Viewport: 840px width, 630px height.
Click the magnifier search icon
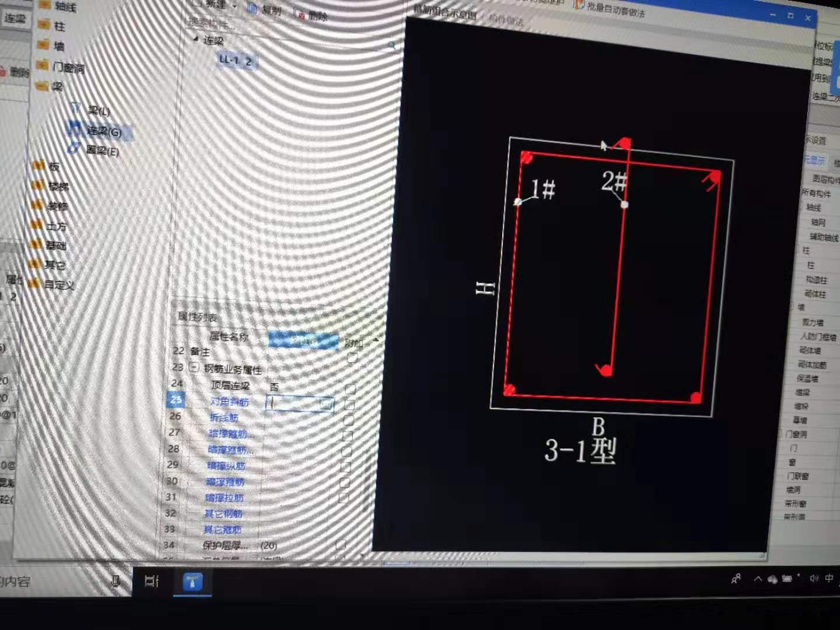[x=392, y=45]
